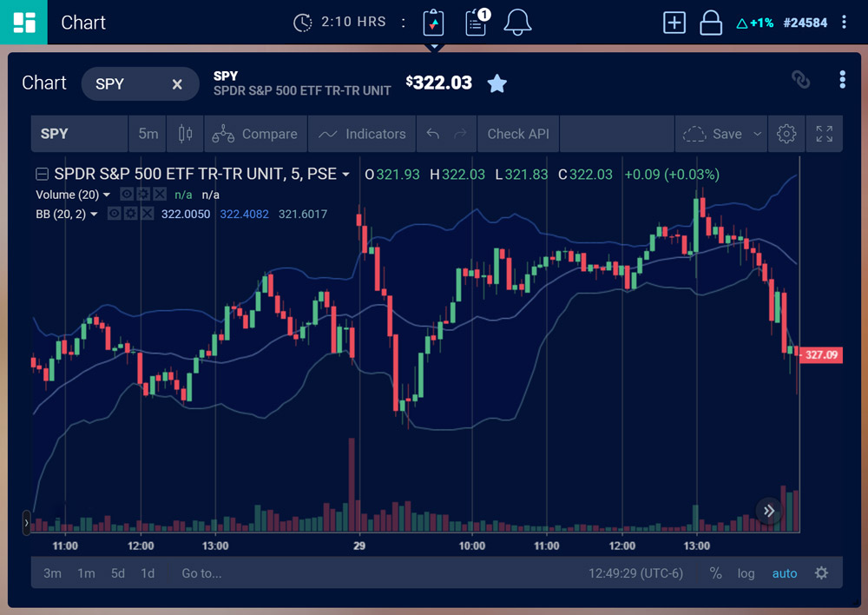The image size is (868, 615).
Task: Open BB indicator settings gear
Action: [x=131, y=214]
